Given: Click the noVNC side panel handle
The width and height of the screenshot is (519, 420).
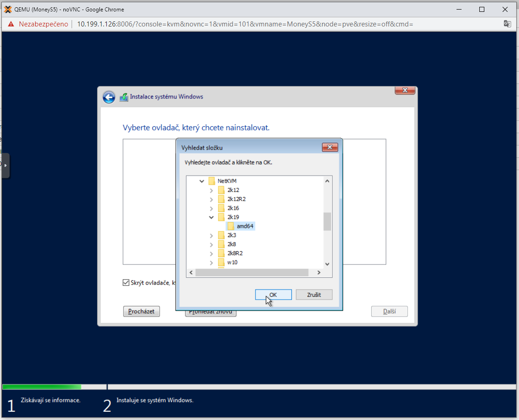Looking at the screenshot, I should [x=5, y=165].
